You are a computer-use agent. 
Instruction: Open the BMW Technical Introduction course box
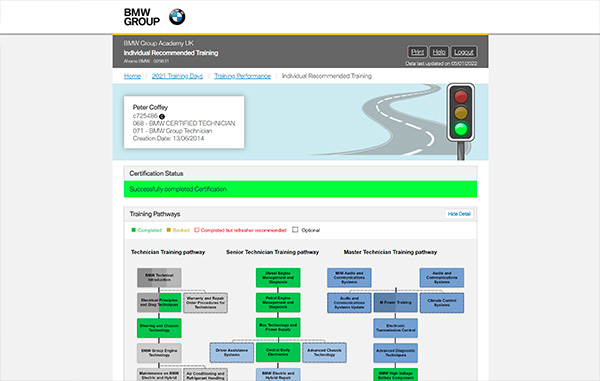[x=159, y=277]
